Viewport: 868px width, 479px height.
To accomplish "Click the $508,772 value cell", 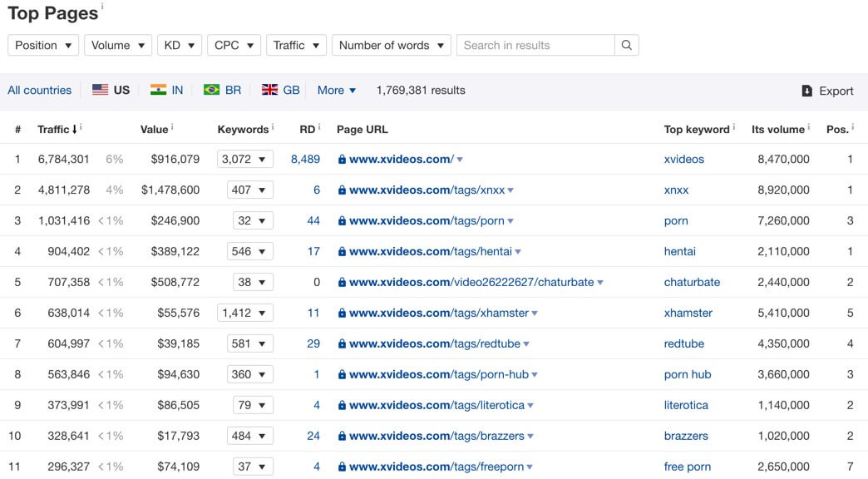I will [x=175, y=283].
